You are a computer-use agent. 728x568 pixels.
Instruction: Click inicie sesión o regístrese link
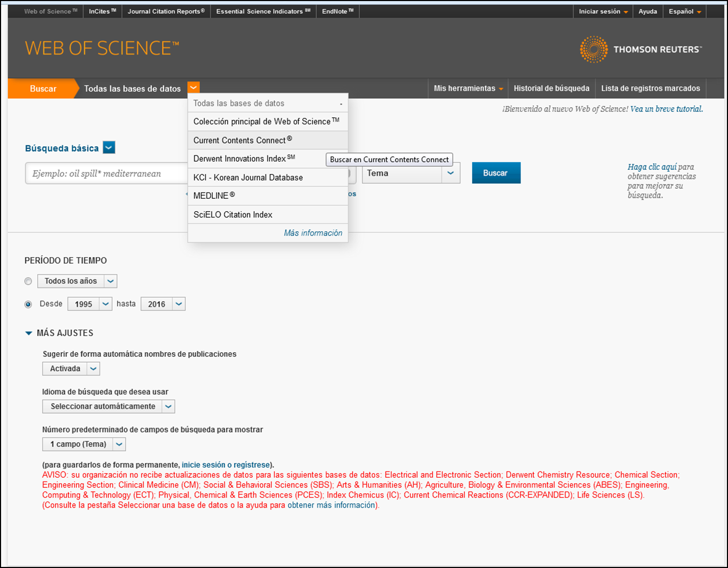226,465
